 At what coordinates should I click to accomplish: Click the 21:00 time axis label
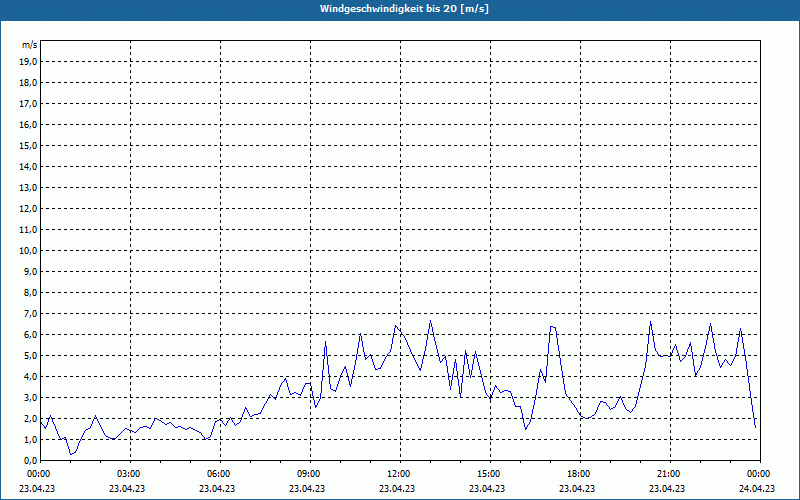click(x=669, y=474)
